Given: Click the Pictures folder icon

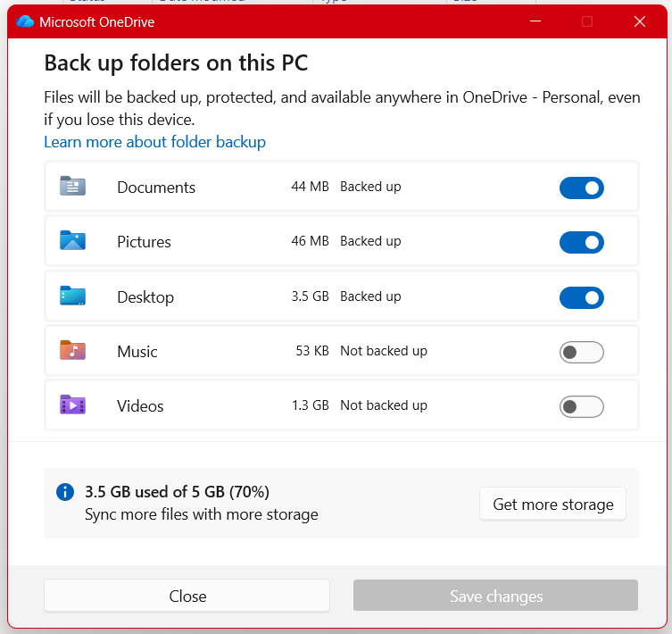Looking at the screenshot, I should tap(72, 240).
